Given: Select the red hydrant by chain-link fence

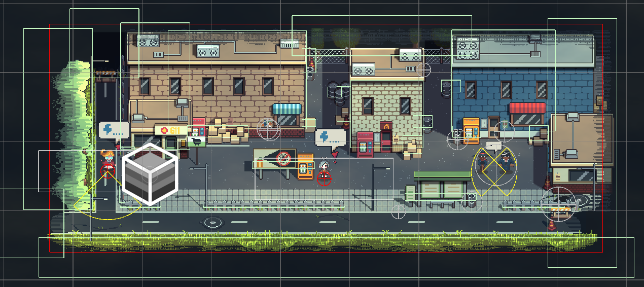Looking at the screenshot, I should coord(311,65).
